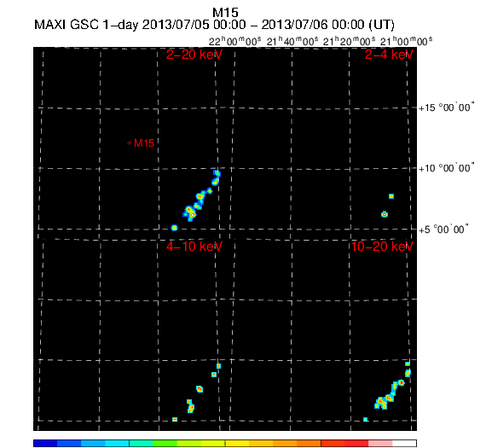Click the M15 source label
This screenshot has height=448, width=486.
coord(144,143)
